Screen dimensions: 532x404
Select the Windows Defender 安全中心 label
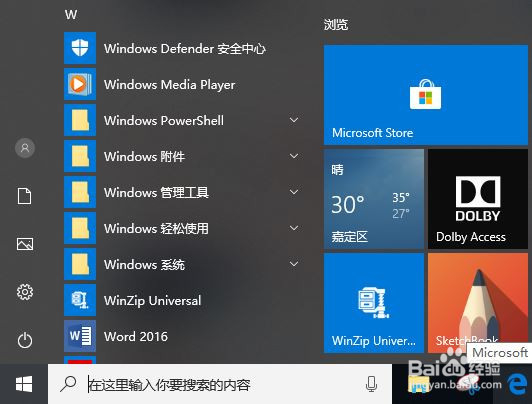pos(185,49)
